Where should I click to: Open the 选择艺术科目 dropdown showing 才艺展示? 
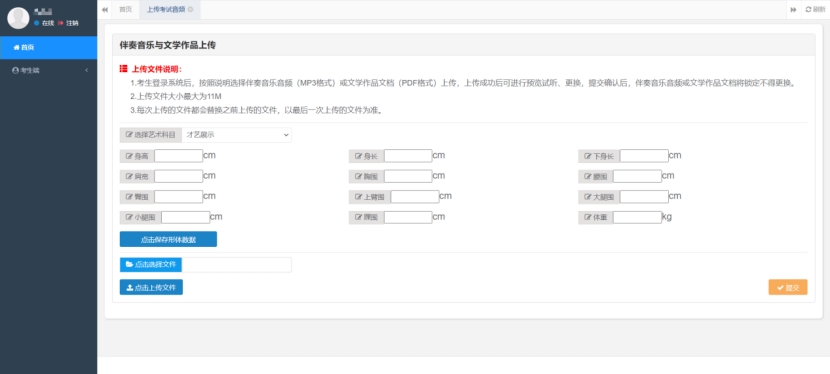click(x=237, y=135)
